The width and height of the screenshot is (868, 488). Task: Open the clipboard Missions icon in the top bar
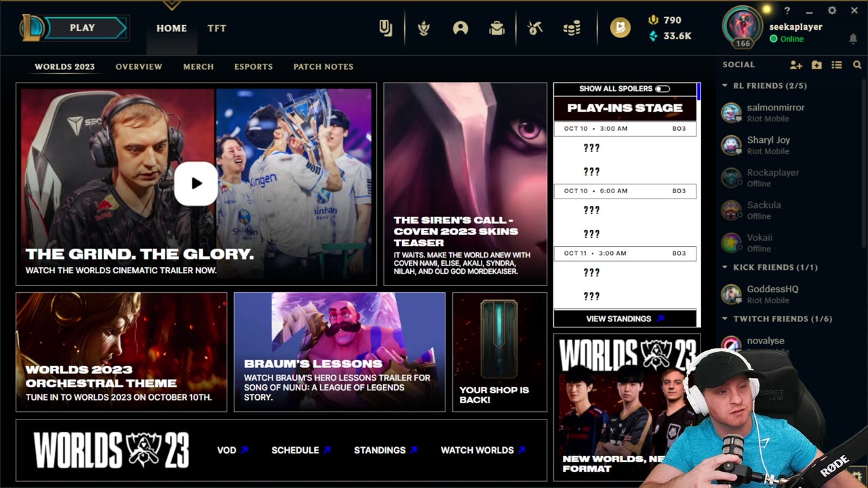pyautogui.click(x=385, y=28)
